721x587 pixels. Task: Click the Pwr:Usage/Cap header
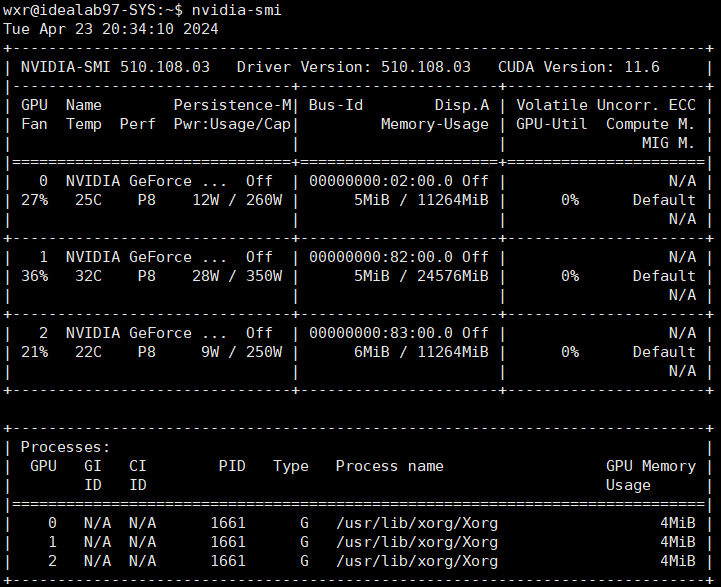232,124
